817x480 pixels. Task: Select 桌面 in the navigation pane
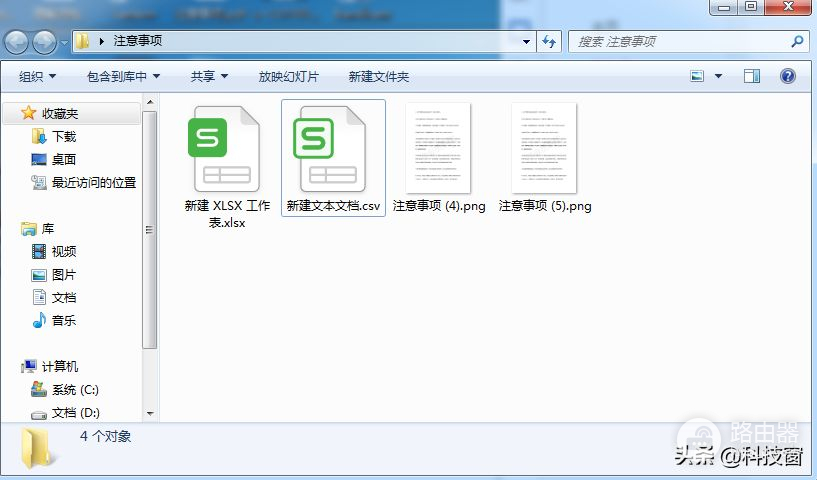click(64, 159)
